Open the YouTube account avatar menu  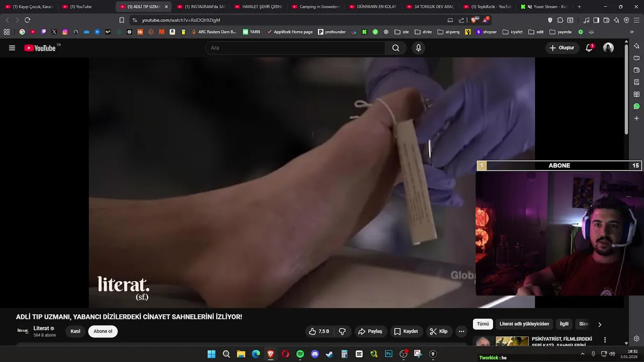coord(608,48)
